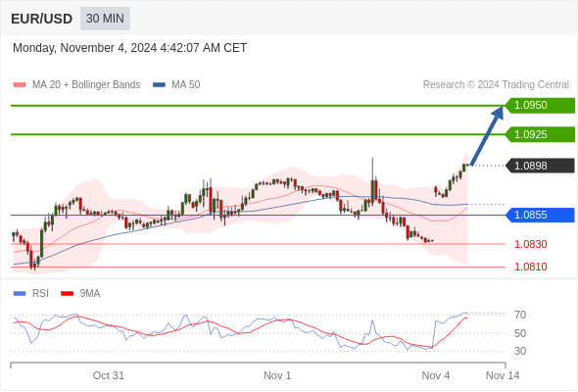Click the 1.0810 support level value
The height and width of the screenshot is (392, 578).
pyautogui.click(x=530, y=267)
